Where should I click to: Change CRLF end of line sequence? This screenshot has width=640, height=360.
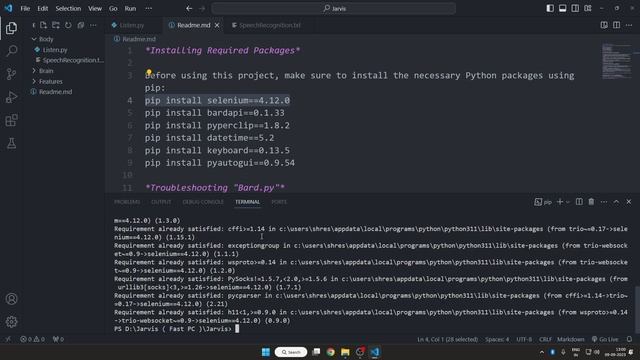tap(545, 339)
